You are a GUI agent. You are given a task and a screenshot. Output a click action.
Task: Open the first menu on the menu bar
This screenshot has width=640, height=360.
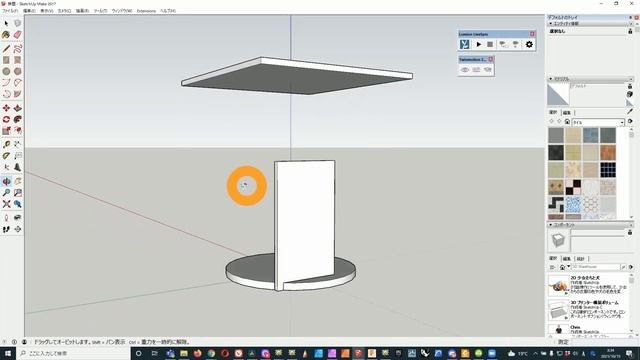[10, 11]
